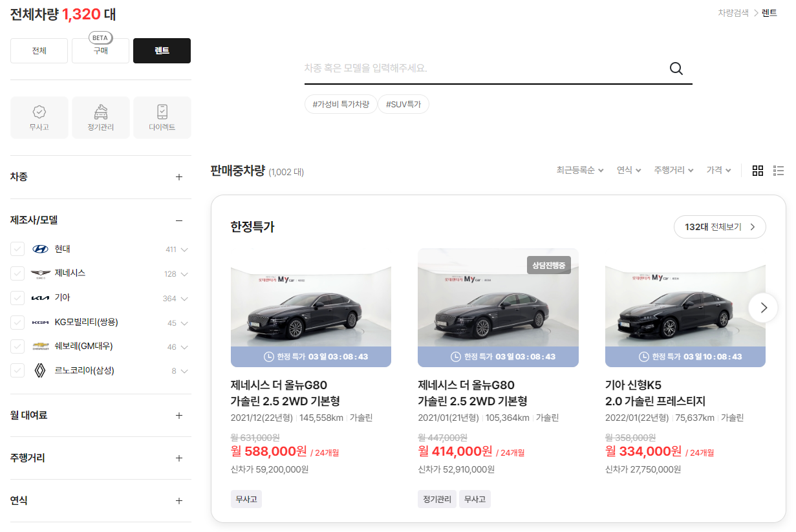Open 기아 신형K5 car thumbnail
This screenshot has width=796, height=532.
click(x=685, y=308)
